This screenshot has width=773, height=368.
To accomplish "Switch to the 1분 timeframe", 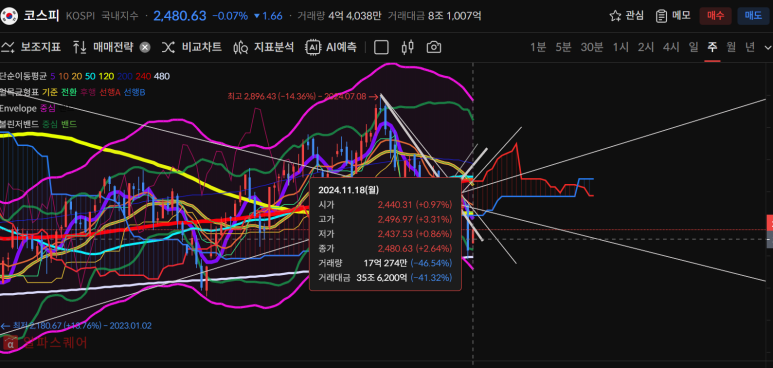I will (538, 47).
